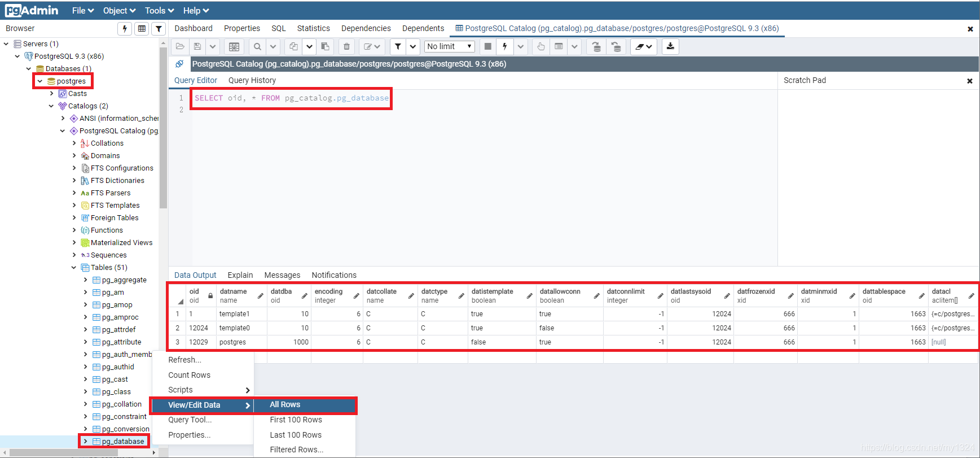Click the Explain hand icon
The width and height of the screenshot is (980, 458).
540,46
